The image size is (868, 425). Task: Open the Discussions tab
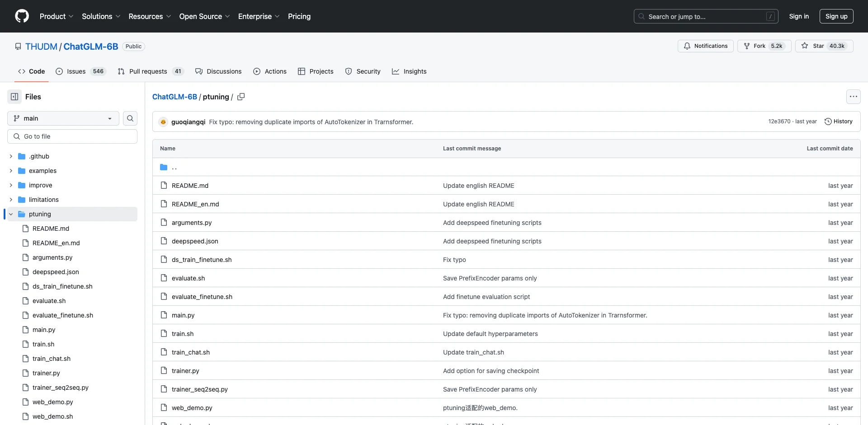coord(218,71)
